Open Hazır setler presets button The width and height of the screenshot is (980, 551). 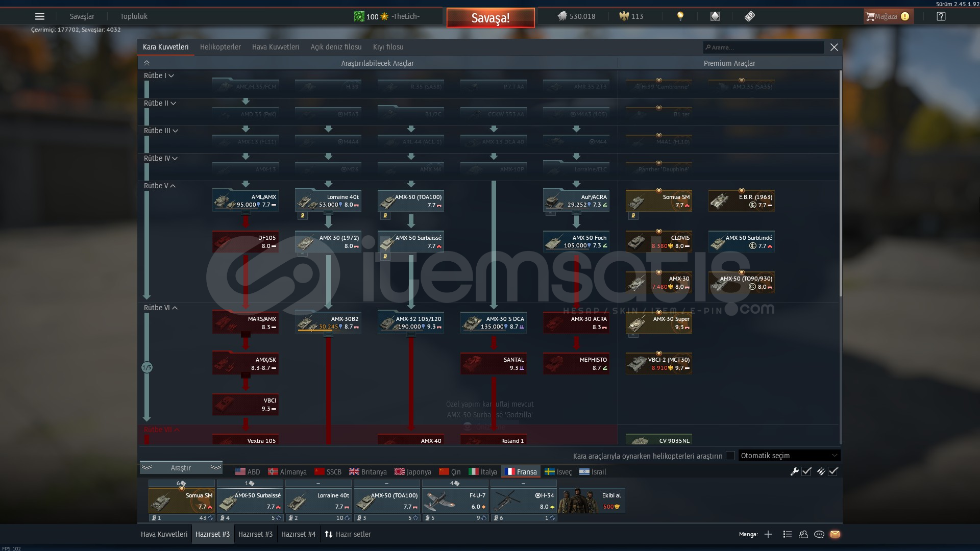(x=348, y=534)
